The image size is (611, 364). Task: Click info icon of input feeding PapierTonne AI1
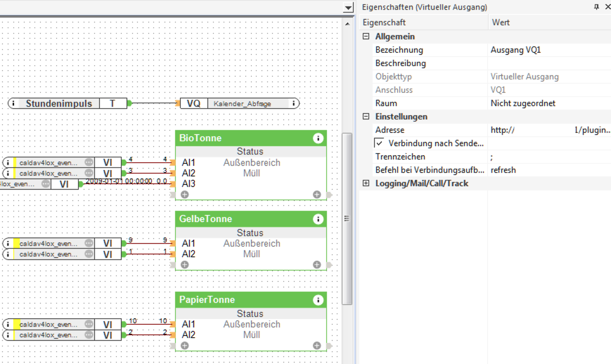coord(8,324)
